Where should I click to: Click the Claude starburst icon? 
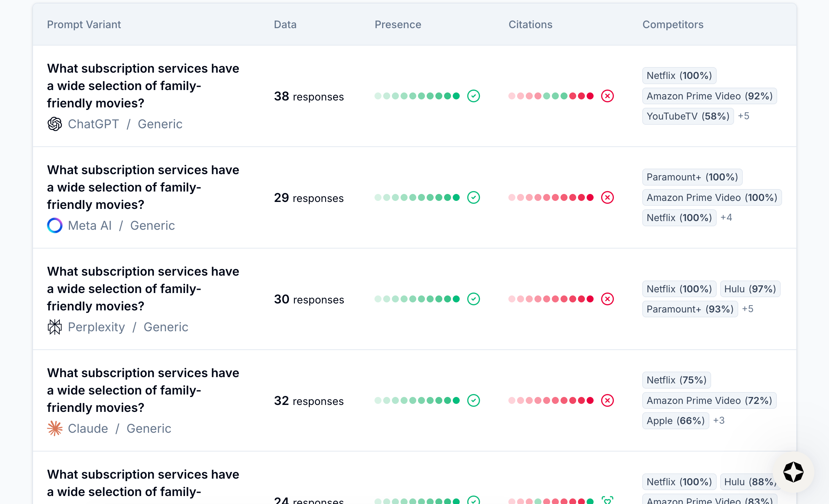pos(55,429)
